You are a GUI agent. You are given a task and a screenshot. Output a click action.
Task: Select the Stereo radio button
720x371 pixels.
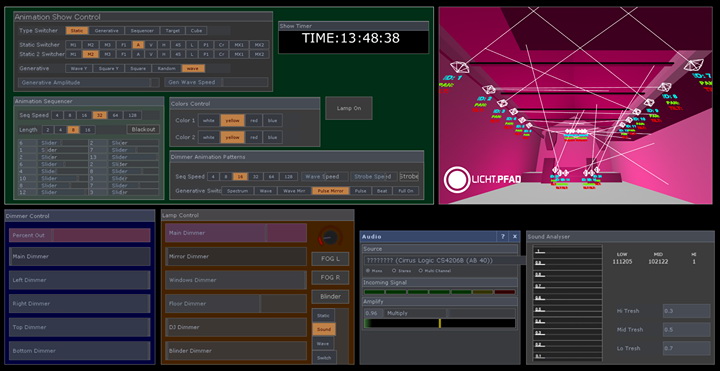[394, 270]
